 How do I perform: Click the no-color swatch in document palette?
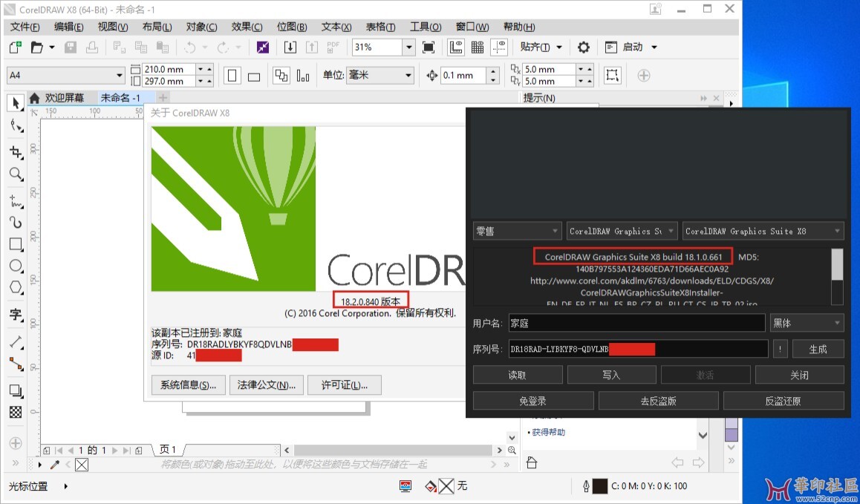pyautogui.click(x=82, y=465)
